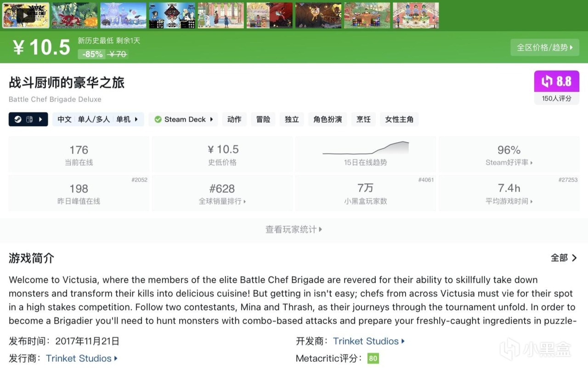
Task: Open the 全区价格/趋势 price trend button
Action: coord(545,47)
